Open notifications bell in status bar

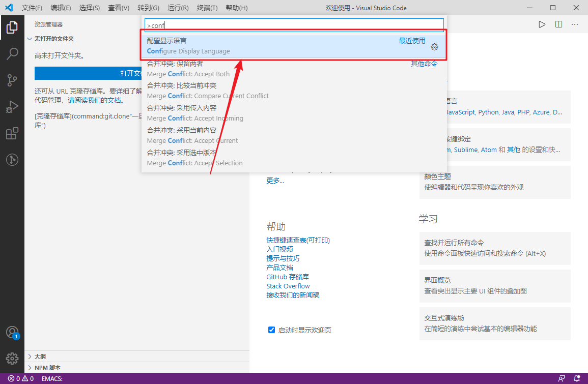click(x=577, y=378)
